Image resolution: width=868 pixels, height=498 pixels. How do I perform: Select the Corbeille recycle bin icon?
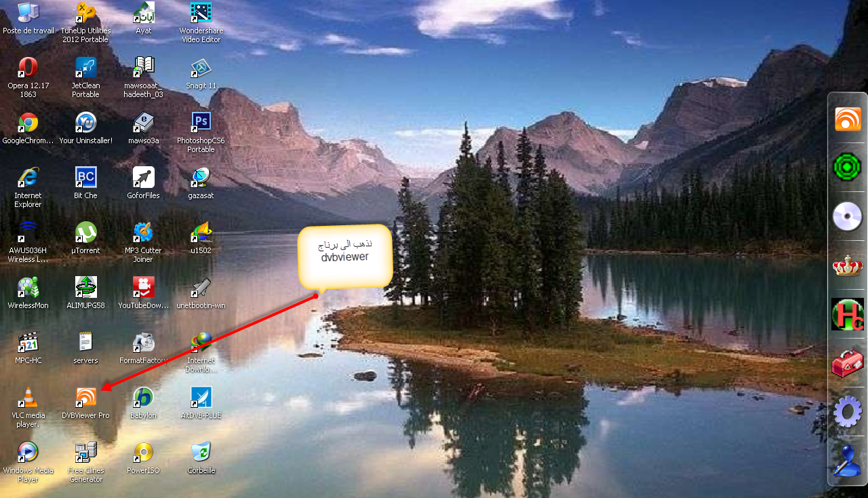point(201,452)
